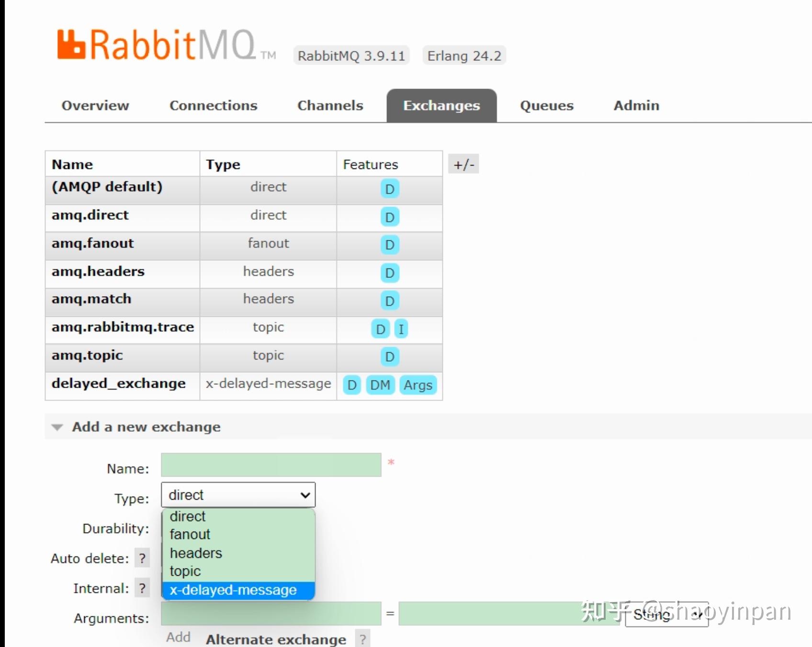
Task: Select the Exchanges tab
Action: pyautogui.click(x=441, y=105)
